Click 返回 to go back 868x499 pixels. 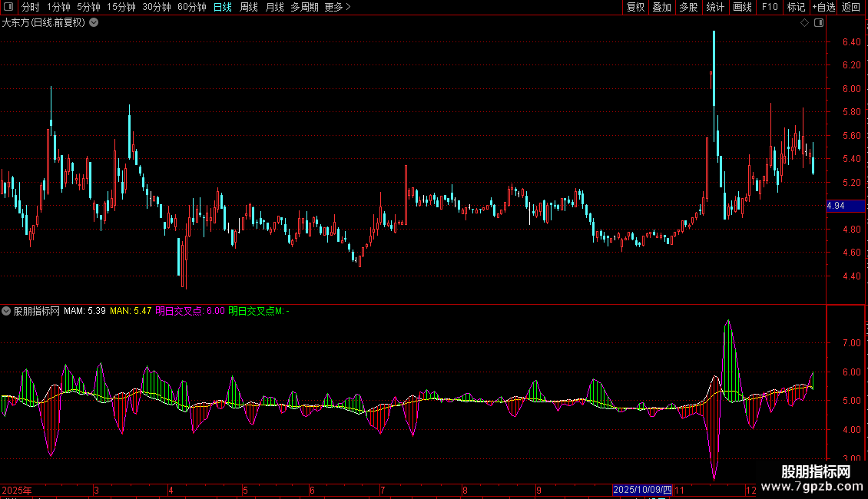point(851,7)
